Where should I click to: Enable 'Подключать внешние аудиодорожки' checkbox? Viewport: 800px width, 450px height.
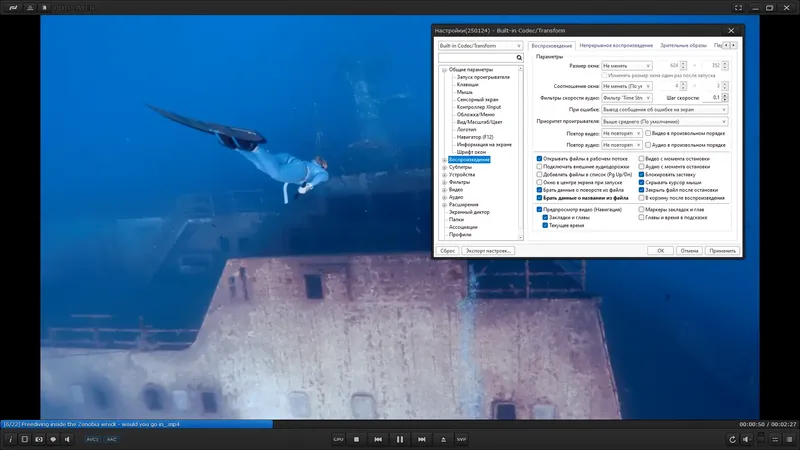[540, 166]
